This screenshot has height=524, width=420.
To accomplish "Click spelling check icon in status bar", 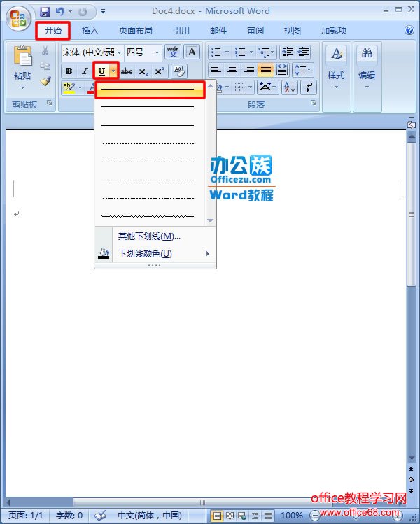I will (100, 516).
